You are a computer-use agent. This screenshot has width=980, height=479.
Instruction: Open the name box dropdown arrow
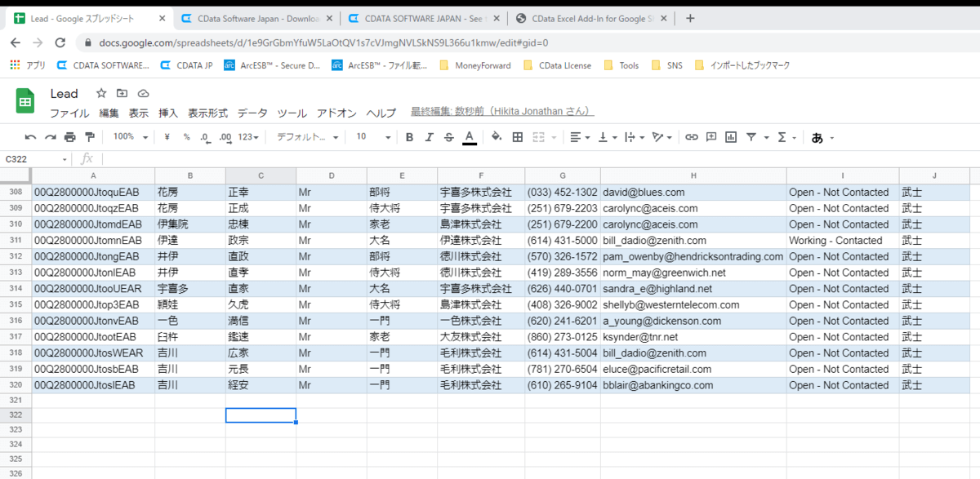(65, 159)
